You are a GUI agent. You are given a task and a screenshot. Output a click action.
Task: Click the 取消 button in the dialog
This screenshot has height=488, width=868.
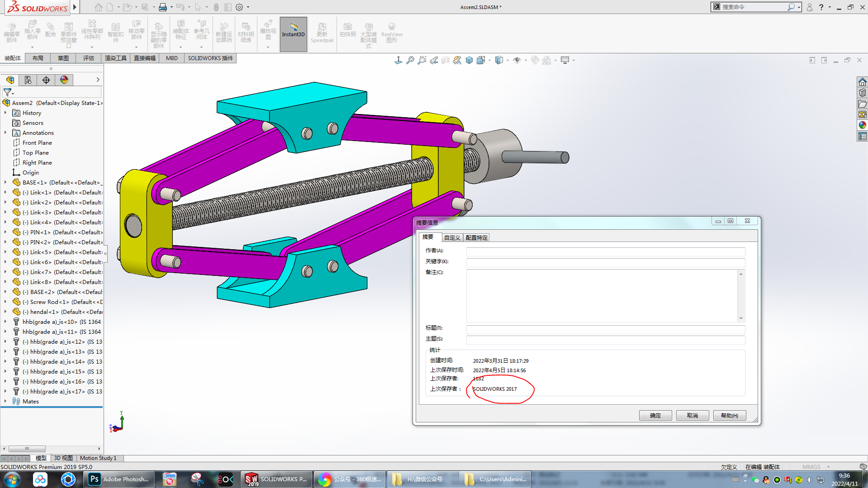pos(692,415)
